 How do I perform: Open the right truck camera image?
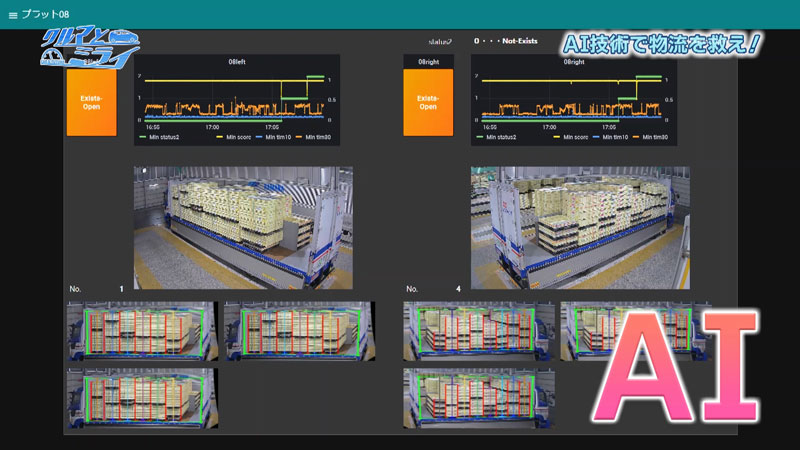(580, 228)
